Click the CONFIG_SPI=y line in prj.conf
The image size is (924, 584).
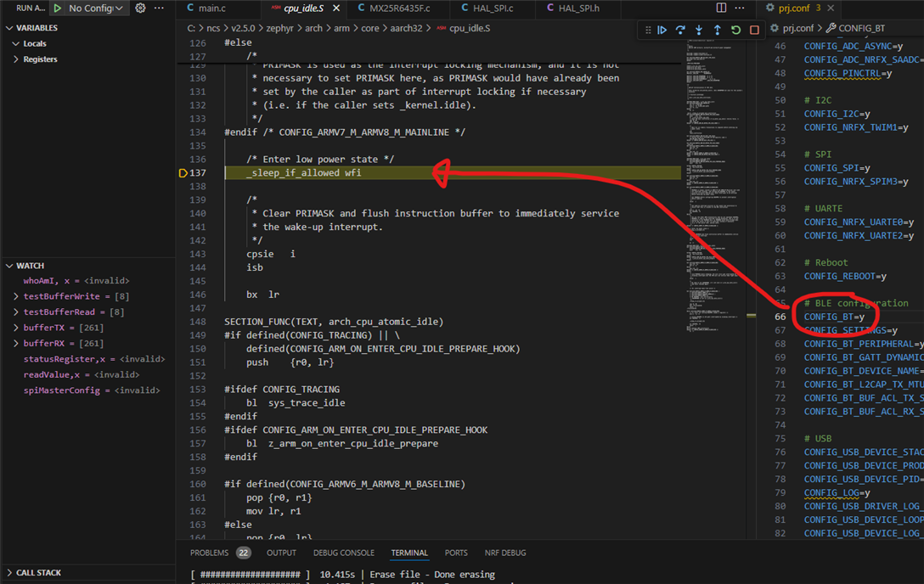click(837, 168)
